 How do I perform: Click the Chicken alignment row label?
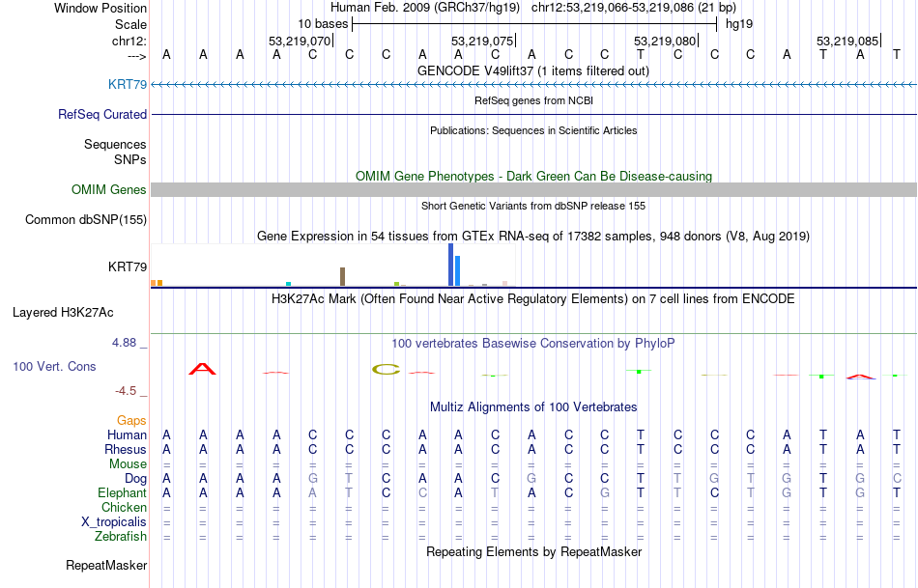(124, 507)
